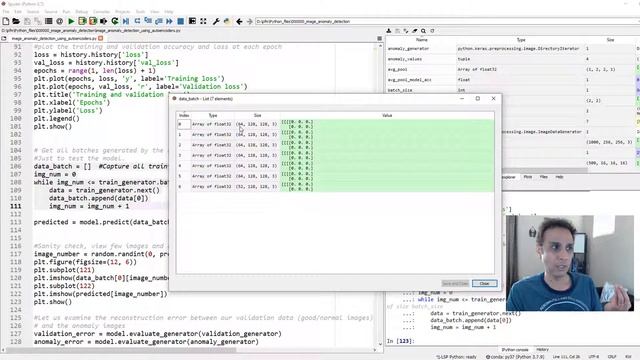
Task: Step over the current line in debugger
Action: (137, 21)
